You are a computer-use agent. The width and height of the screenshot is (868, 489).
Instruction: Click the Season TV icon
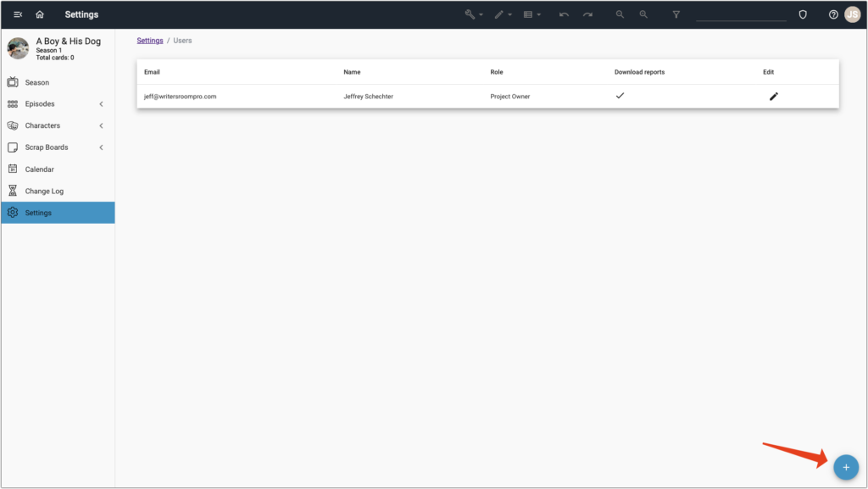[x=13, y=82]
